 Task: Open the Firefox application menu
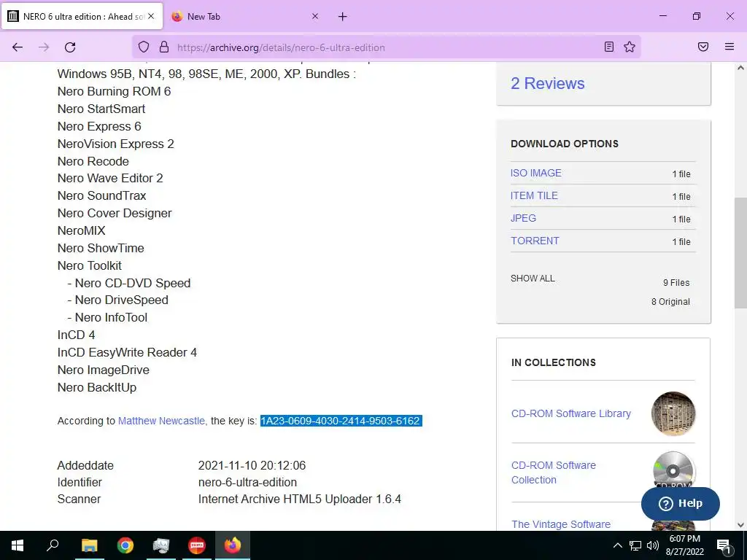click(729, 47)
